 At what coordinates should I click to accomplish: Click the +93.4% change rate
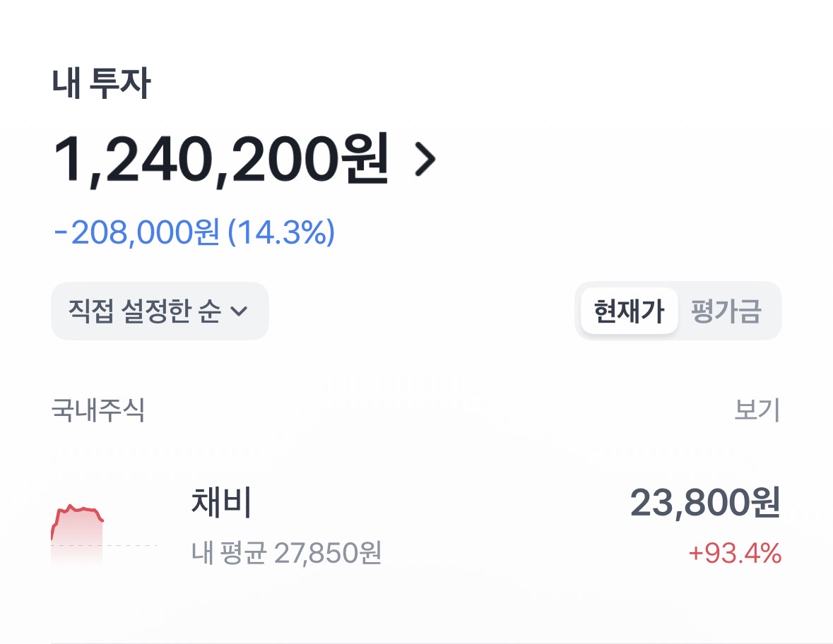click(x=735, y=554)
